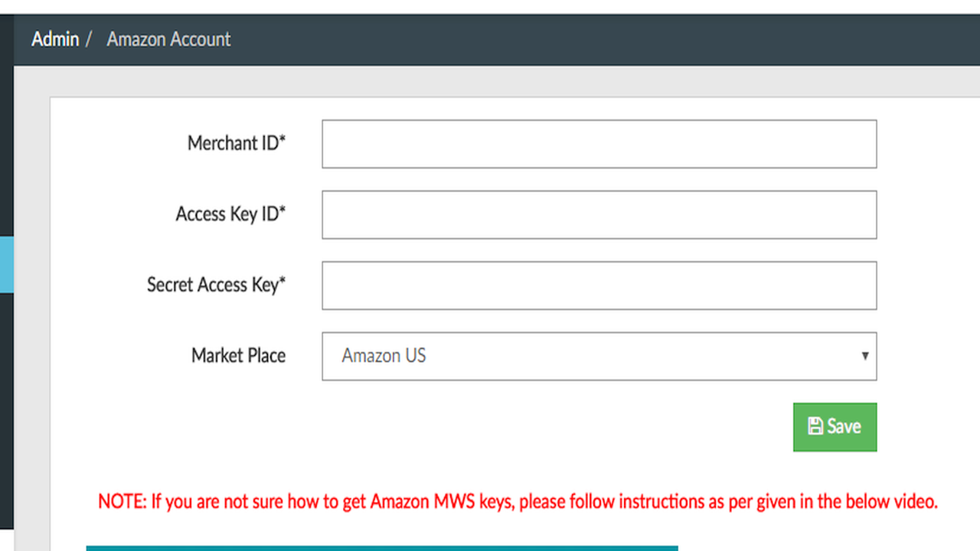980x551 pixels.
Task: Open the Market Place dropdown
Action: tap(599, 356)
